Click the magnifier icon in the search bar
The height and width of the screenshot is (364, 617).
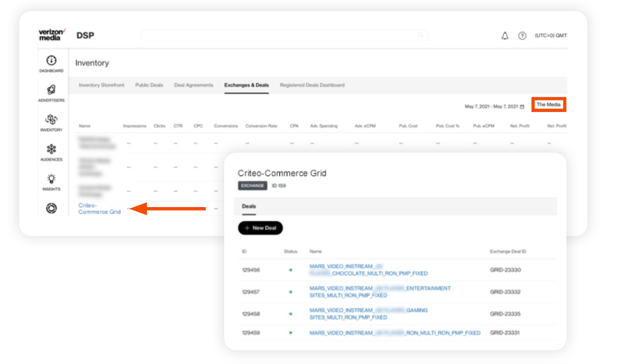[420, 35]
